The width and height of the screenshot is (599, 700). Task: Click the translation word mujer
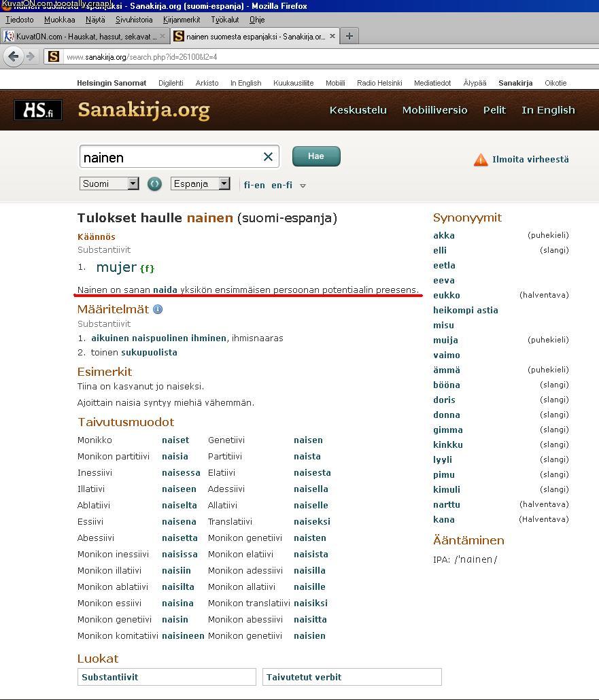[116, 267]
